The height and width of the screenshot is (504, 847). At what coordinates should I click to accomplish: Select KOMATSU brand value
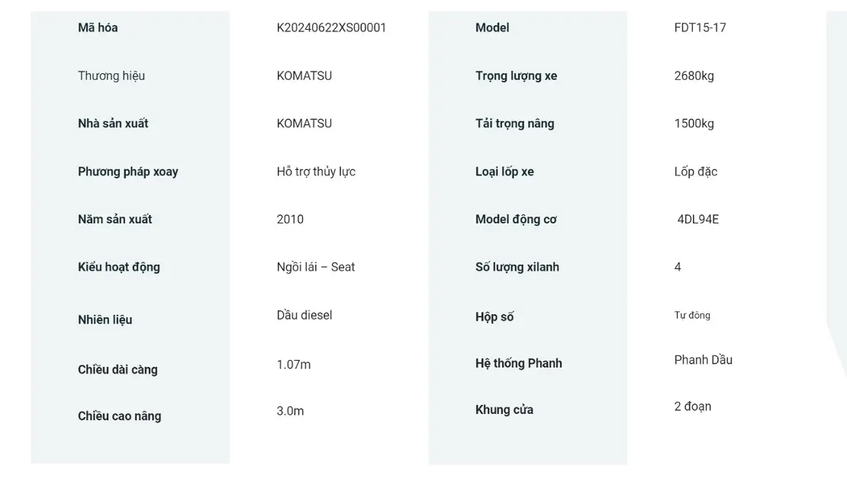(x=304, y=75)
